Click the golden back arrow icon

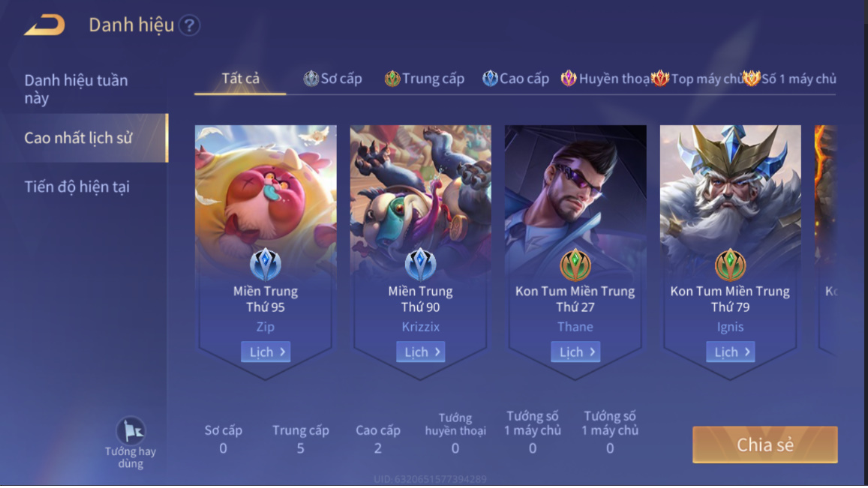pyautogui.click(x=44, y=25)
